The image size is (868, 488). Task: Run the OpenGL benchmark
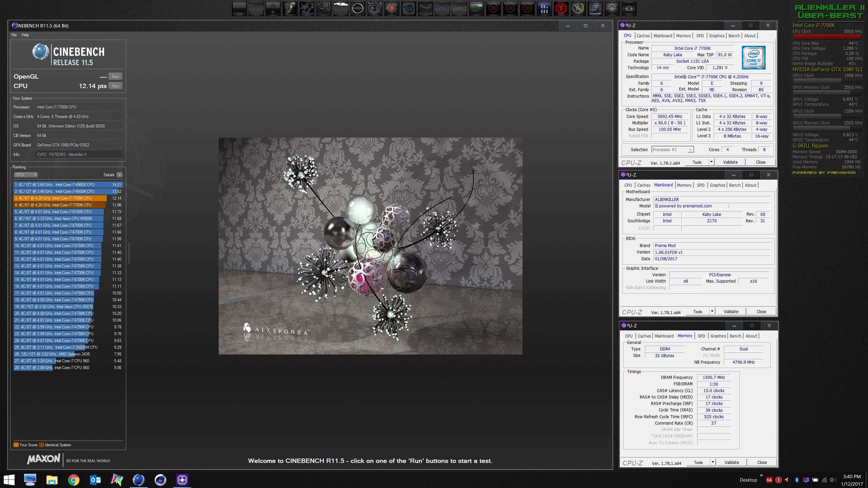115,77
